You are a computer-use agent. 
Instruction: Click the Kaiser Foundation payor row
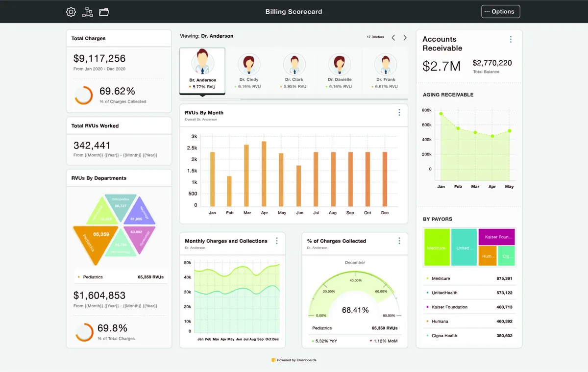coord(469,307)
